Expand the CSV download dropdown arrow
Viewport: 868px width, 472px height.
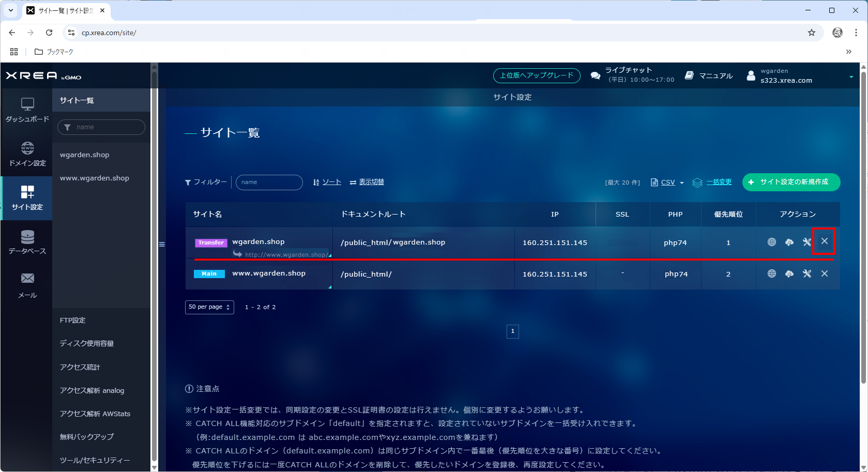click(x=682, y=182)
